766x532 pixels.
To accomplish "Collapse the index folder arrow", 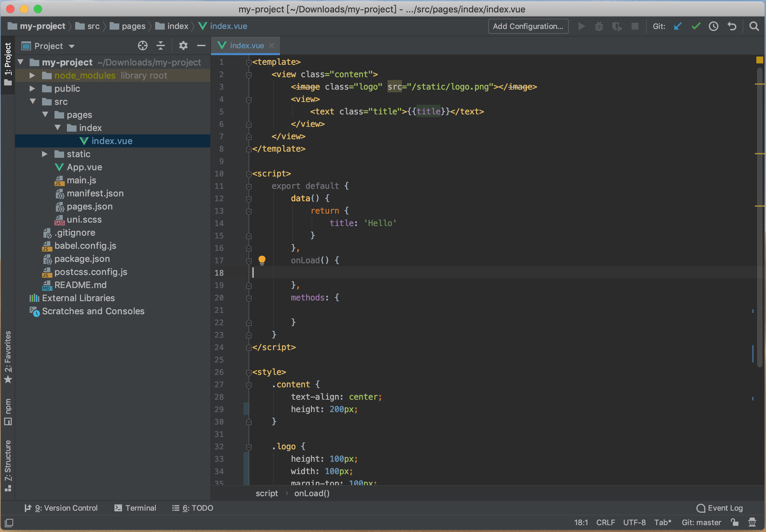I will 58,127.
